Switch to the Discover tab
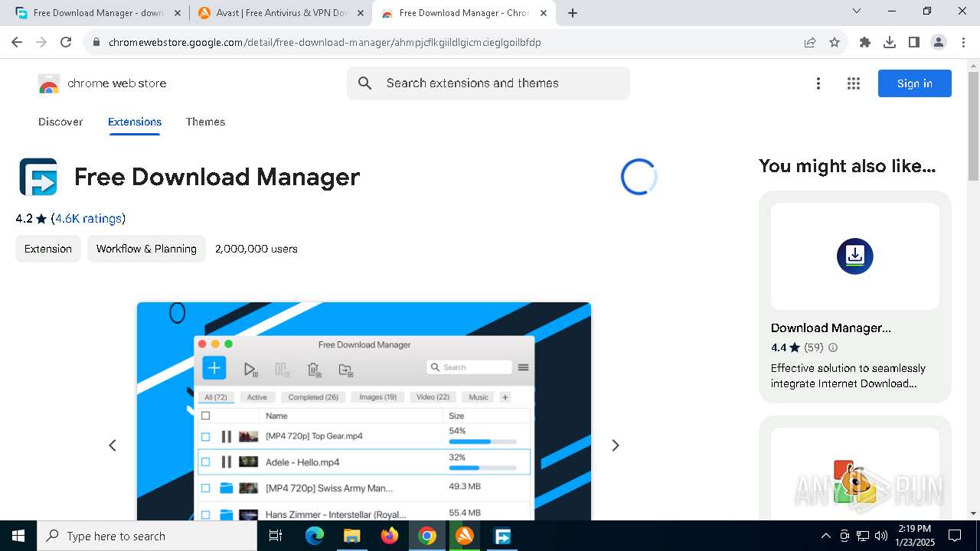The image size is (980, 551). [60, 122]
